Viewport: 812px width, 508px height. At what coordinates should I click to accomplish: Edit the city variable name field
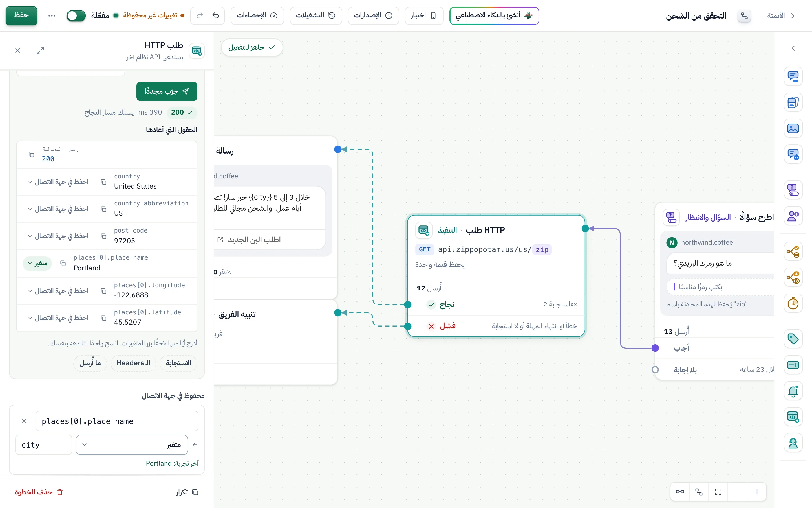point(44,445)
